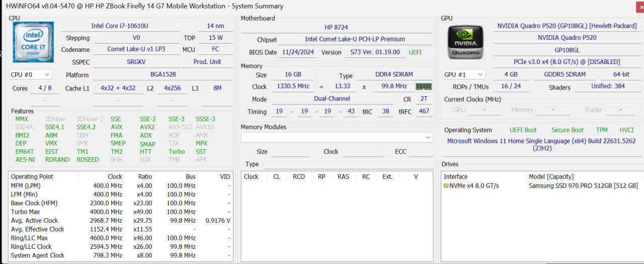Click the Microsoft Windows 11 Home build text
The image size is (644, 264).
pos(541,145)
